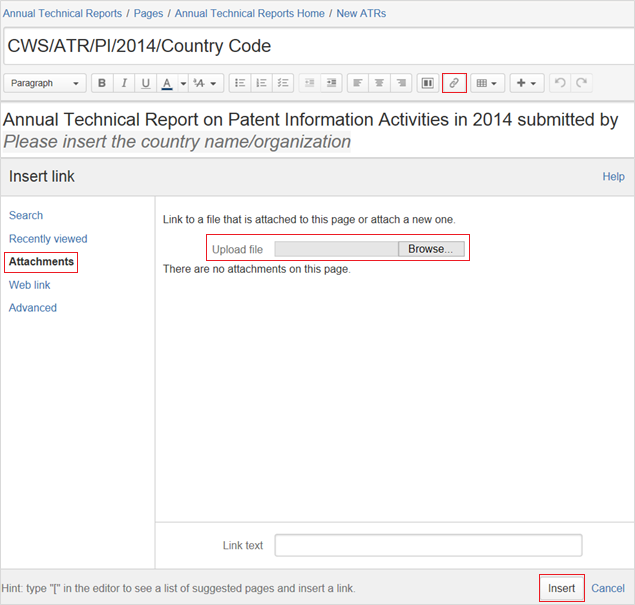Click the Link text input field
635x605 pixels.
click(x=428, y=545)
